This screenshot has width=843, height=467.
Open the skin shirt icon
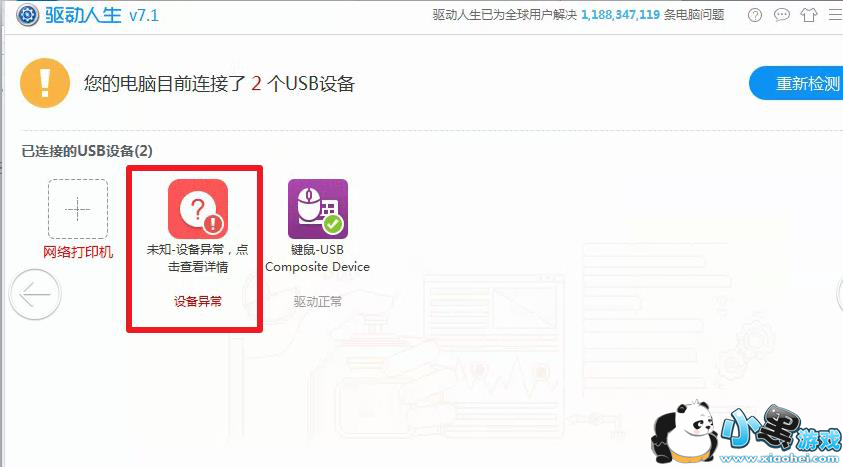click(x=809, y=15)
